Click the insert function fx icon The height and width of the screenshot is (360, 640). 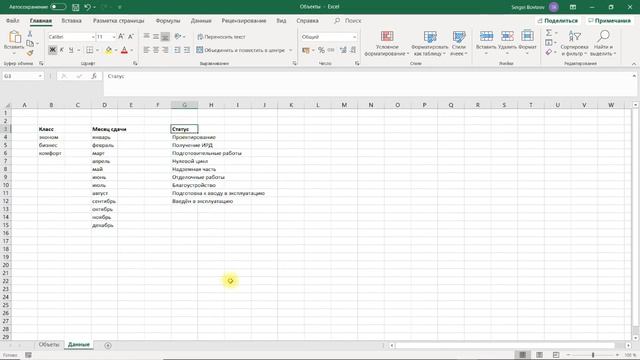click(x=94, y=76)
